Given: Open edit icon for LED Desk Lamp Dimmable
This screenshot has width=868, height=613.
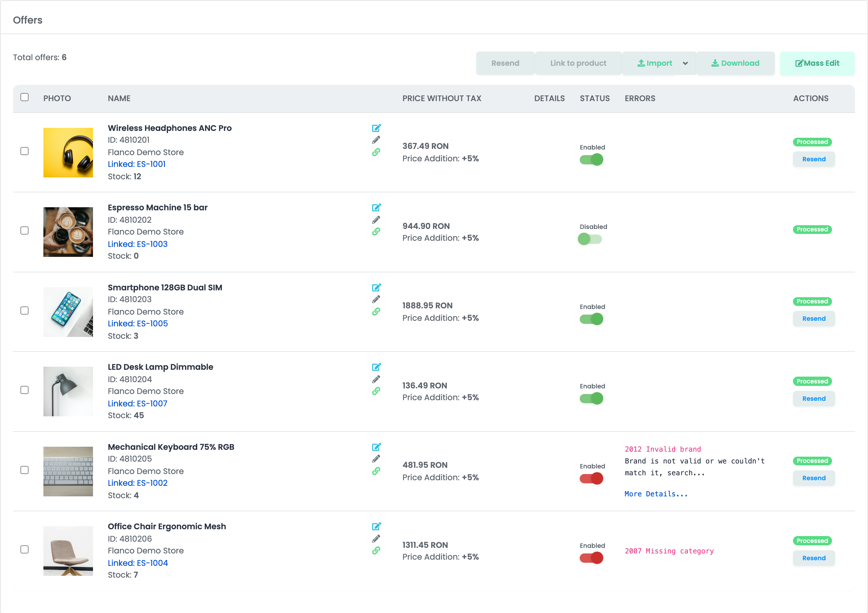Looking at the screenshot, I should click(x=376, y=367).
